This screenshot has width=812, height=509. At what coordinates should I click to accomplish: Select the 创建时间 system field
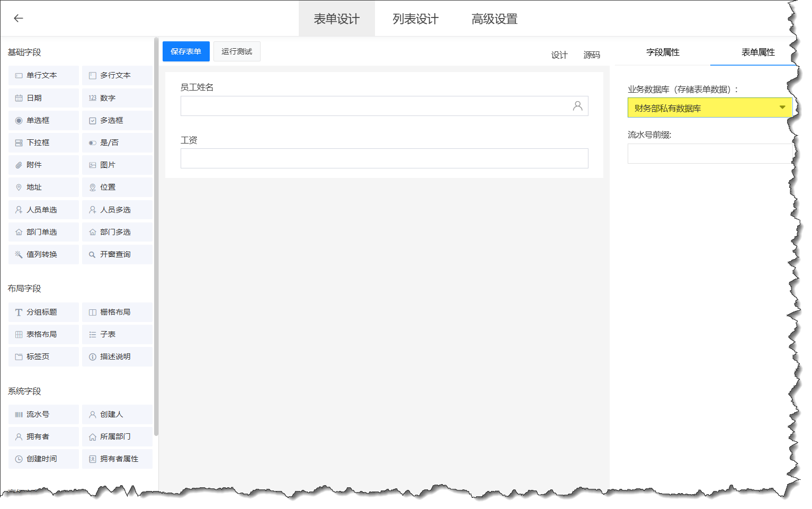43,458
